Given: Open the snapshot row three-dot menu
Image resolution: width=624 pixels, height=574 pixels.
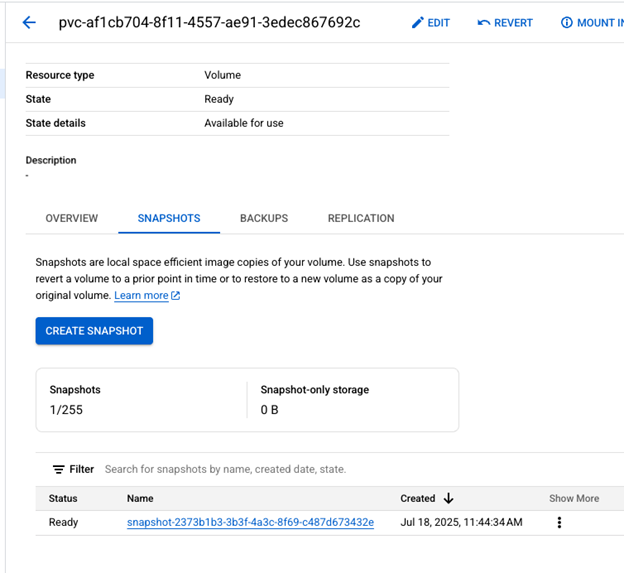Looking at the screenshot, I should (x=559, y=522).
